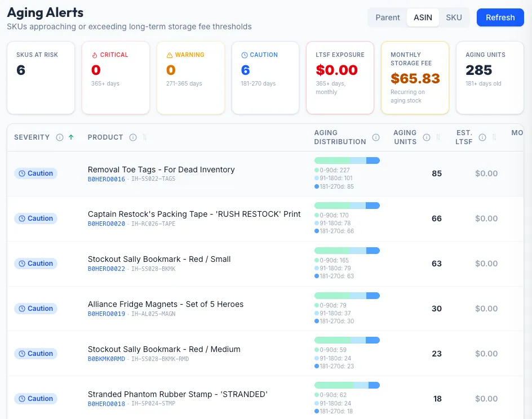Open the Stranded Phantom Rubber Stamp row
This screenshot has height=419, width=532.
pyautogui.click(x=265, y=398)
